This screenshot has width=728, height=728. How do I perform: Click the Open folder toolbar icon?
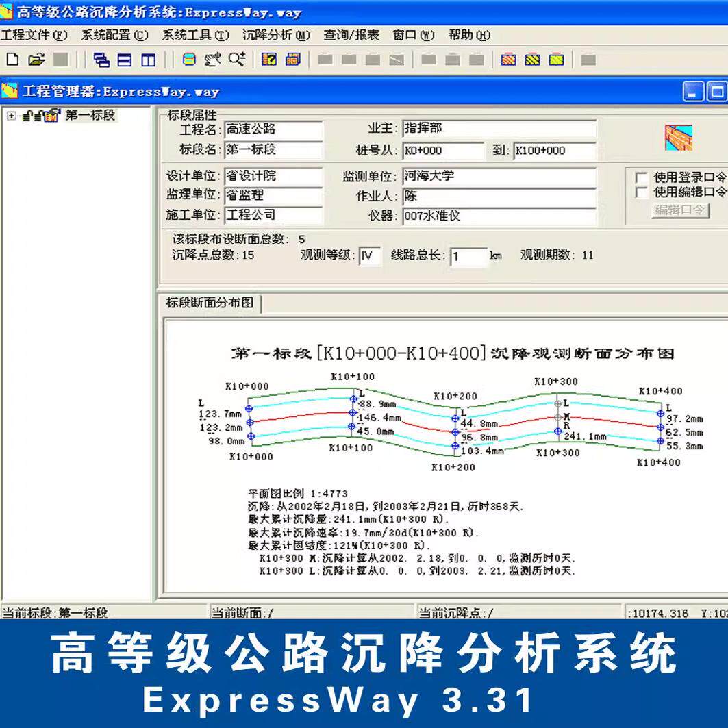[36, 60]
